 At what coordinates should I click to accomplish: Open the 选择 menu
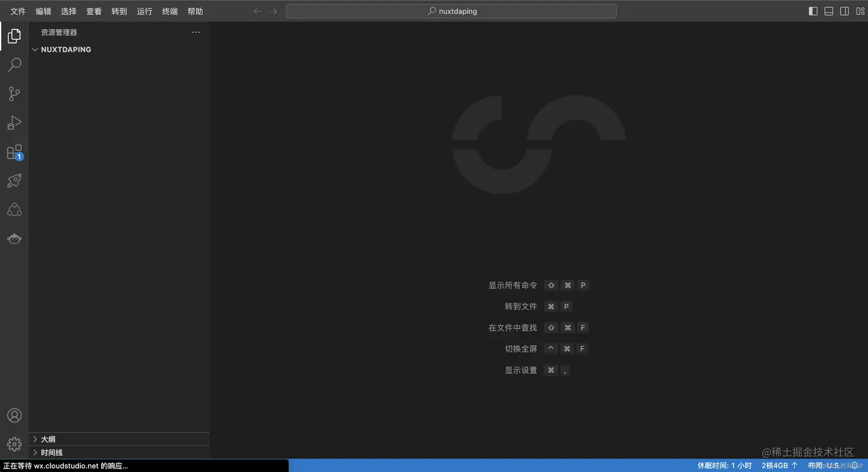coord(68,11)
